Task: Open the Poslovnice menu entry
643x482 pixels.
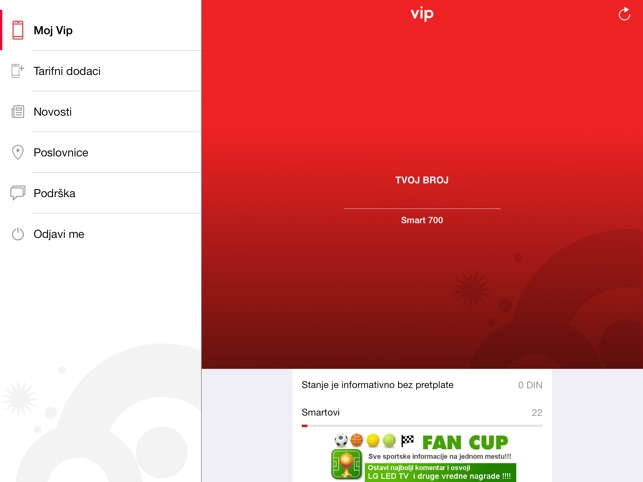Action: (101, 152)
